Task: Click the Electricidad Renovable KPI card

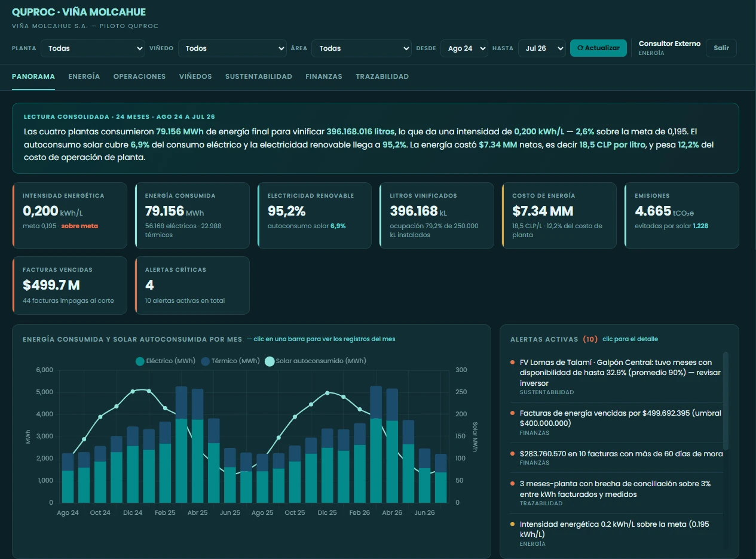Action: [314, 216]
